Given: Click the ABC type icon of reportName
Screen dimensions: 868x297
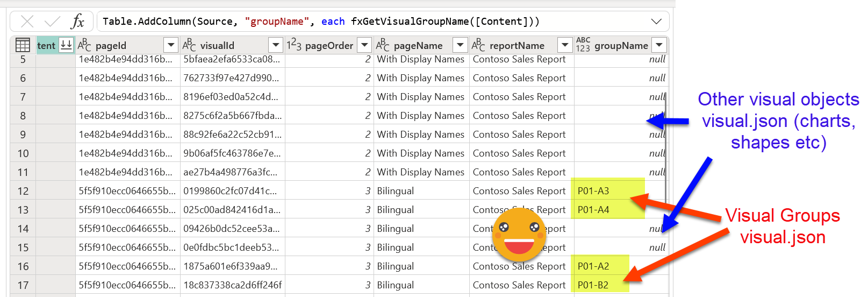Looking at the screenshot, I should pos(478,45).
